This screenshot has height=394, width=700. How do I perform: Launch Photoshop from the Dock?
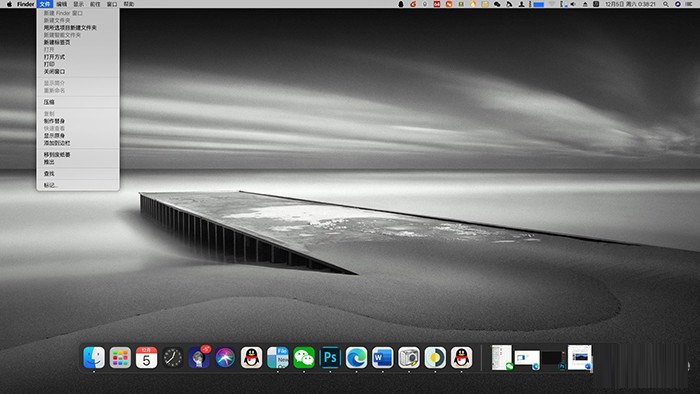pyautogui.click(x=330, y=357)
